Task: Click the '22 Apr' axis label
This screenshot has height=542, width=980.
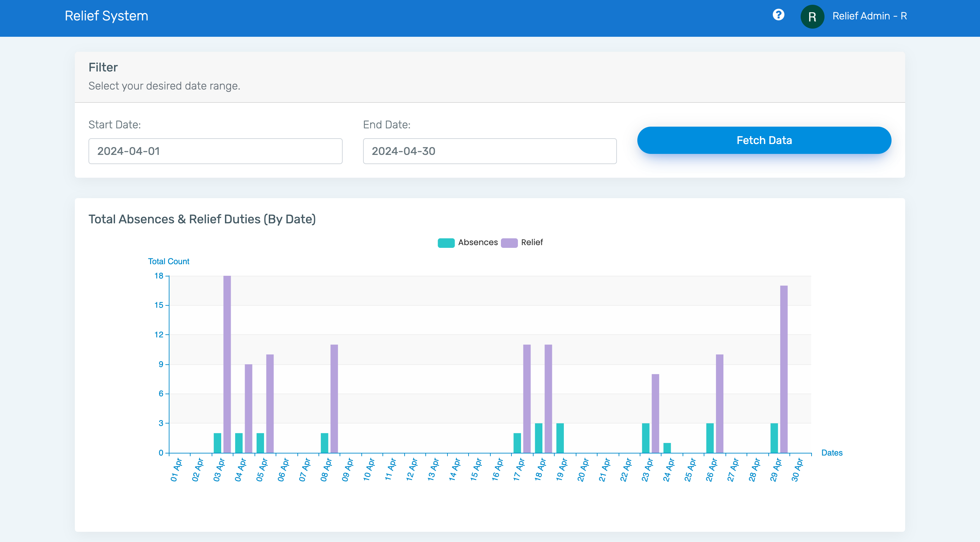Action: pos(626,470)
